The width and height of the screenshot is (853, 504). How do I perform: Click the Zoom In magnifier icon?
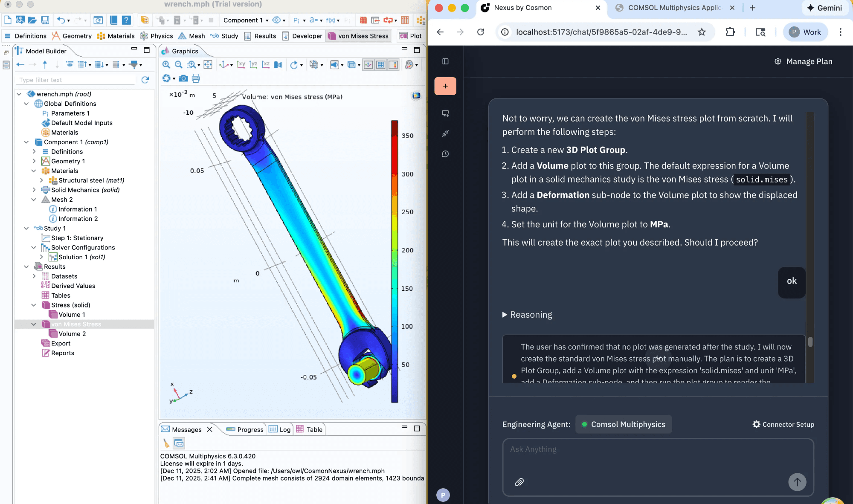click(166, 65)
